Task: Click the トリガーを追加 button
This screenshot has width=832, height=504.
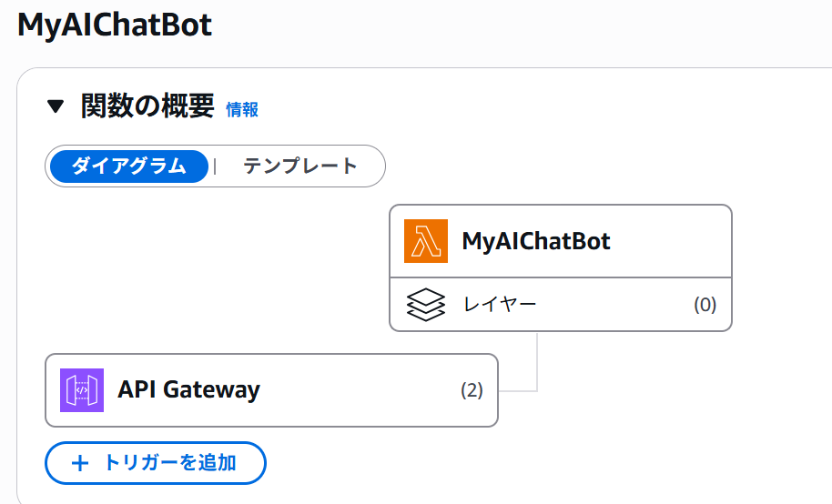Action: [x=156, y=463]
